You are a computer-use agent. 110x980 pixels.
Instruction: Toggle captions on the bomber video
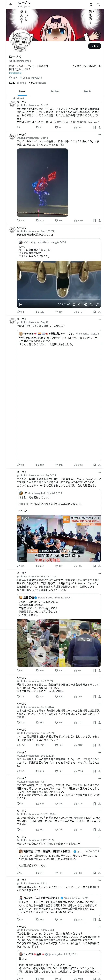pos(74,304)
